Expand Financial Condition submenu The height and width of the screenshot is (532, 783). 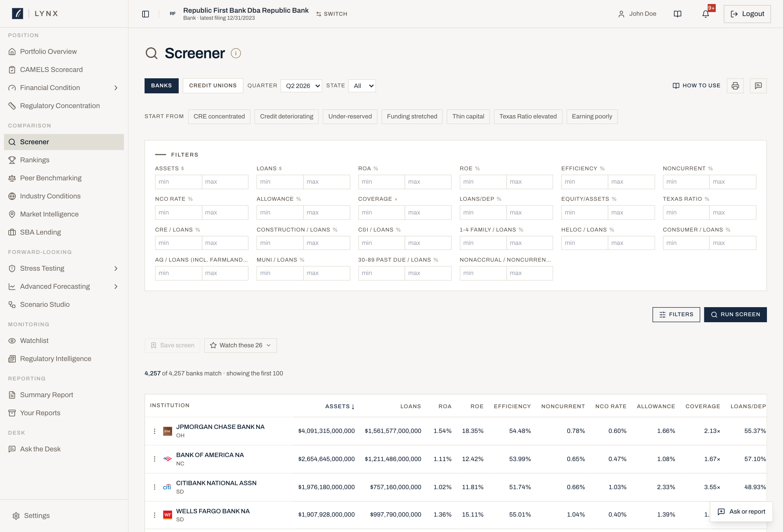(116, 88)
